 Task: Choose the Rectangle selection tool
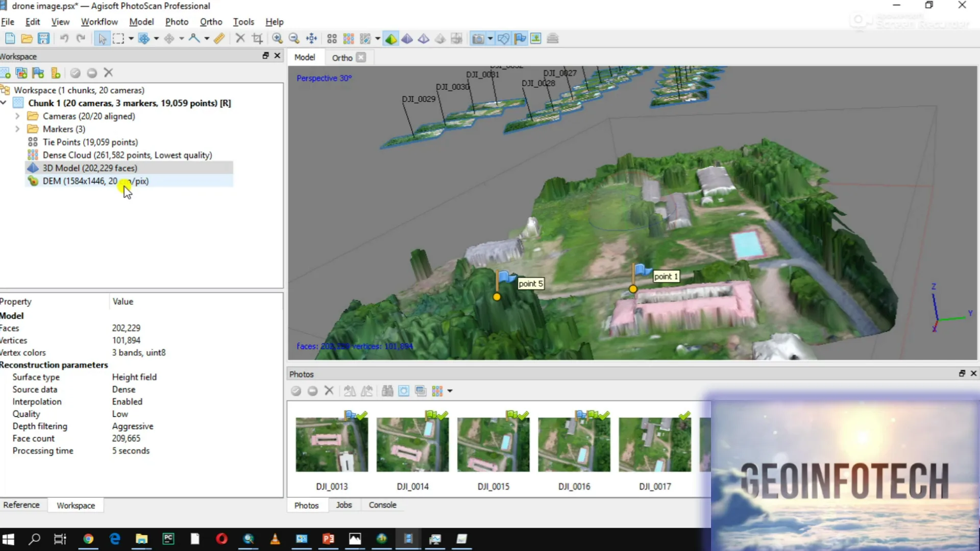pos(118,38)
